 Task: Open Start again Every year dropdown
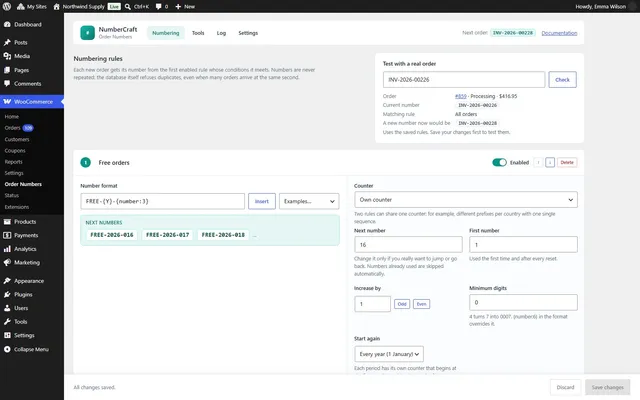389,354
